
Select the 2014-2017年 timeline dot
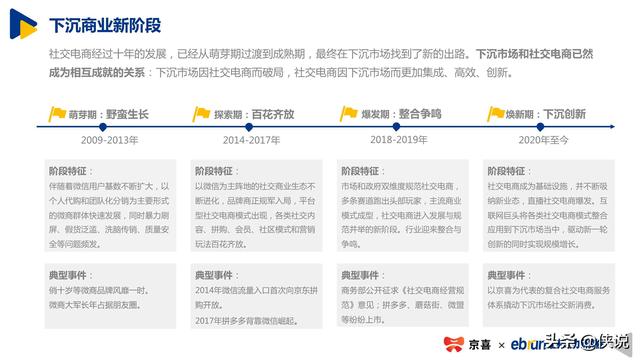point(249,127)
